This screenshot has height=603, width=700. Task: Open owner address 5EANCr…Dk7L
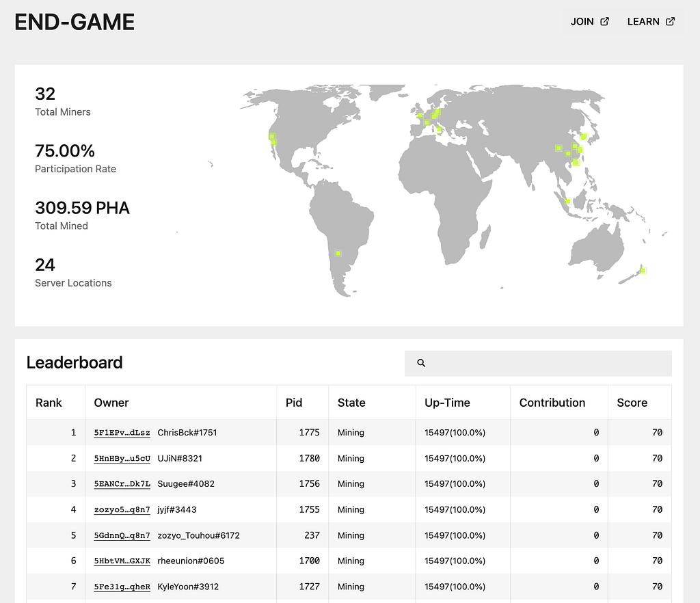122,484
